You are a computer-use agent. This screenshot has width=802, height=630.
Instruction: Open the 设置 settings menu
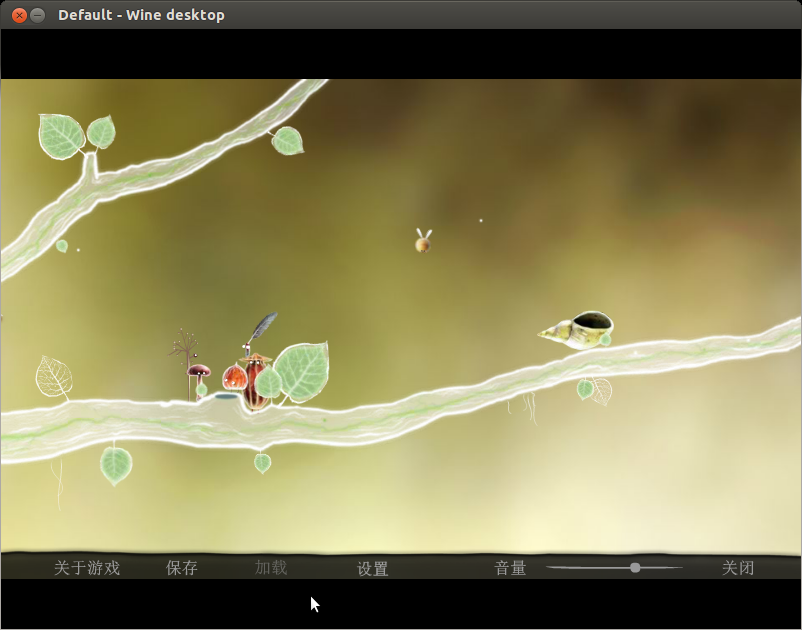(372, 569)
